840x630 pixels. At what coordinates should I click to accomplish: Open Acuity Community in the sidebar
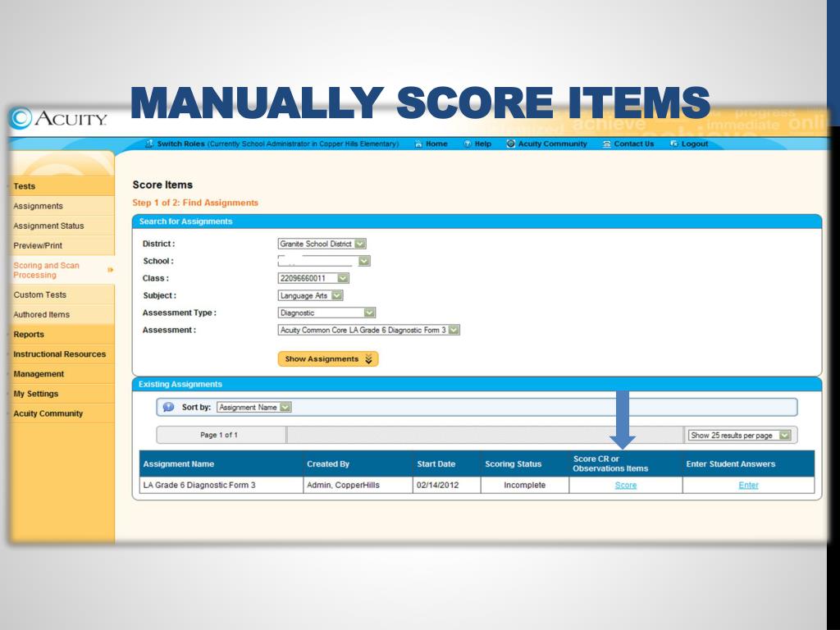point(61,413)
